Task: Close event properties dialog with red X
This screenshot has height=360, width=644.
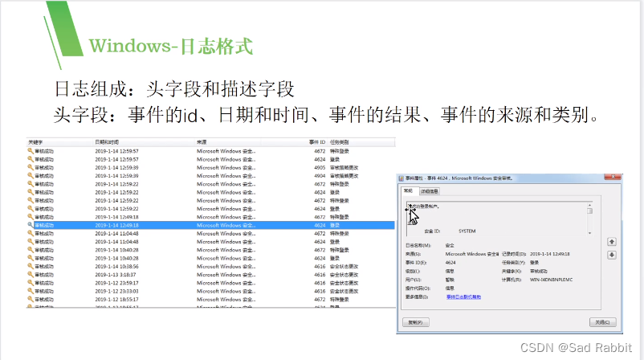Action: 613,177
